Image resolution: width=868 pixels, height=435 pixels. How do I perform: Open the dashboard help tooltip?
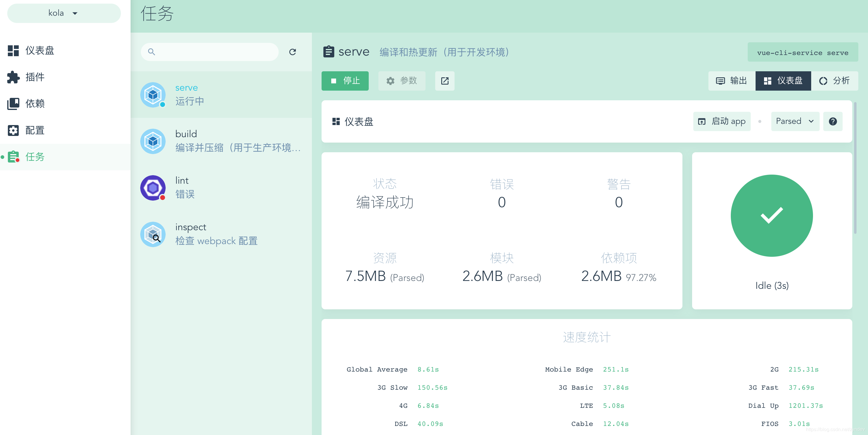pos(833,121)
